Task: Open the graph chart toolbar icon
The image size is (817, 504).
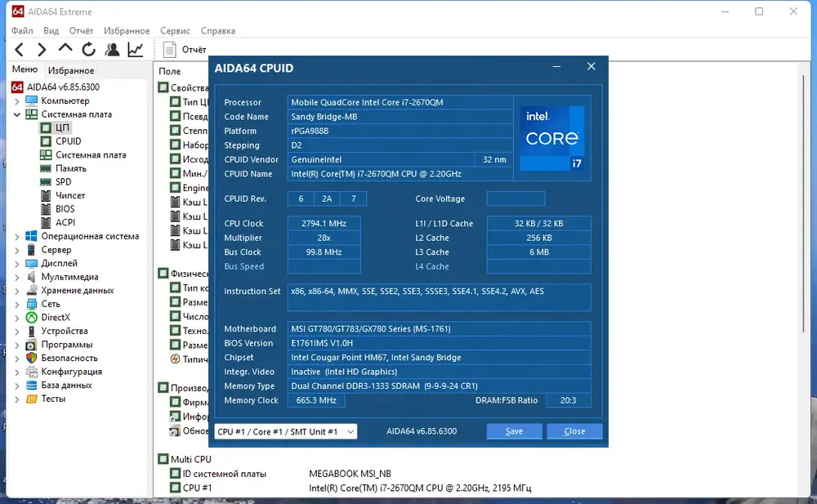Action: pos(136,50)
